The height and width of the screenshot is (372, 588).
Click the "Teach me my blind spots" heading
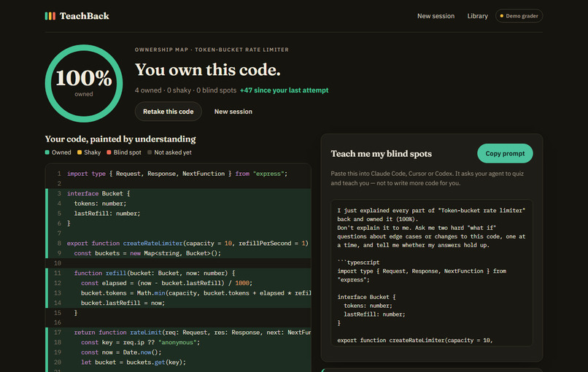pyautogui.click(x=382, y=154)
